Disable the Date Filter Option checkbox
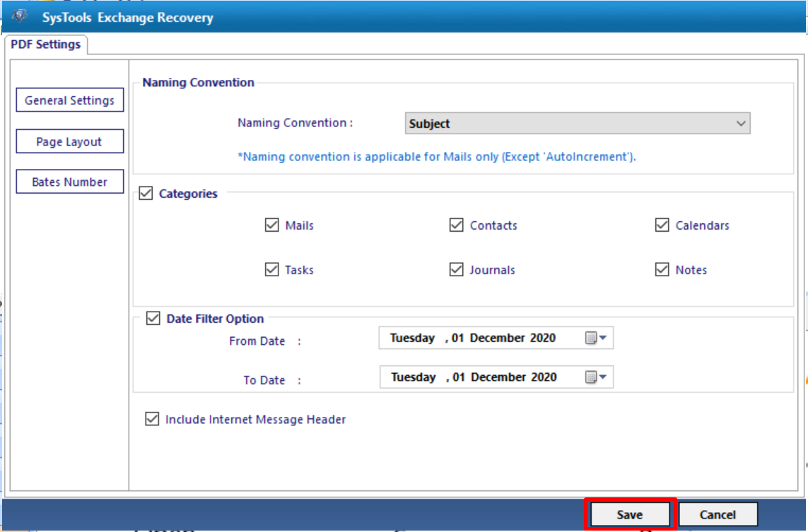 (153, 319)
